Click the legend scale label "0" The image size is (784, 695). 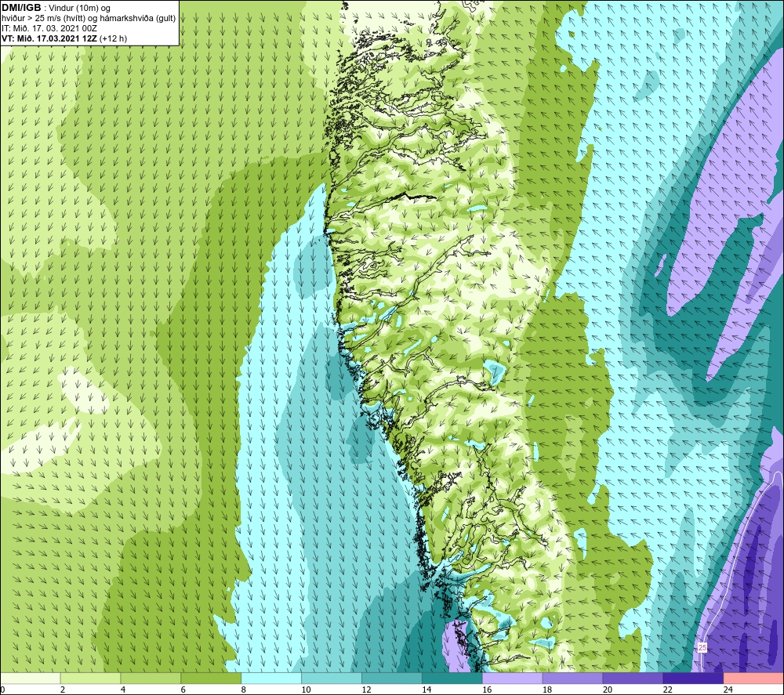tap(2, 690)
